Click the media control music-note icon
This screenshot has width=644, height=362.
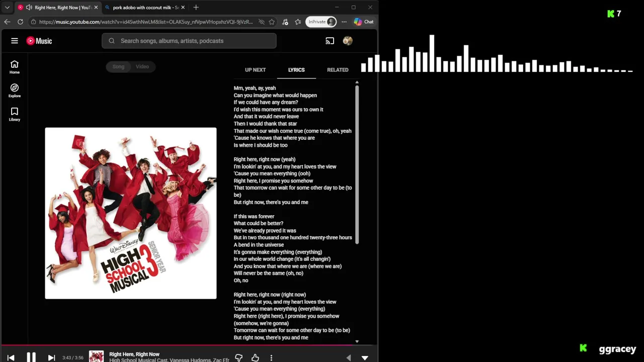click(285, 22)
